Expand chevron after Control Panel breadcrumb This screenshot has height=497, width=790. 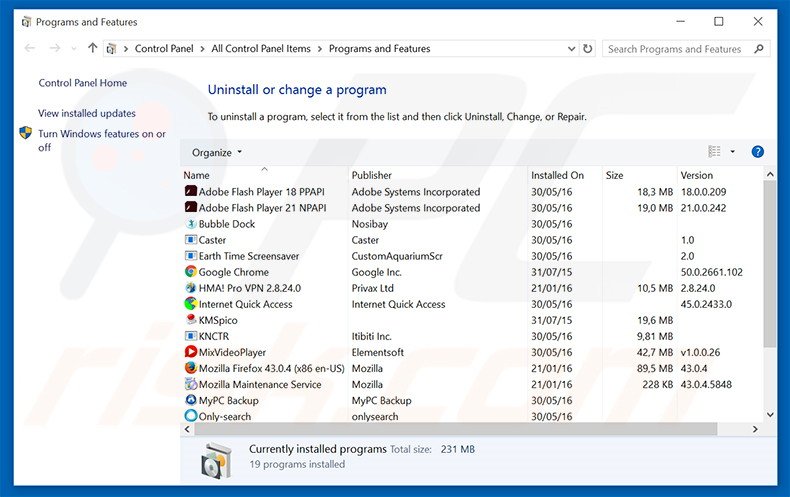202,49
